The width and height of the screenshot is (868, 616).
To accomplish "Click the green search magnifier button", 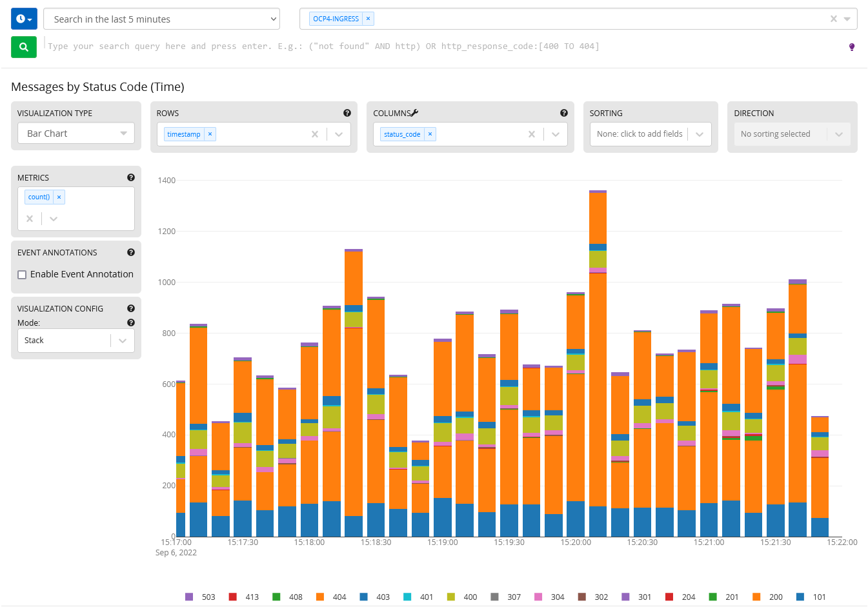I will click(24, 47).
